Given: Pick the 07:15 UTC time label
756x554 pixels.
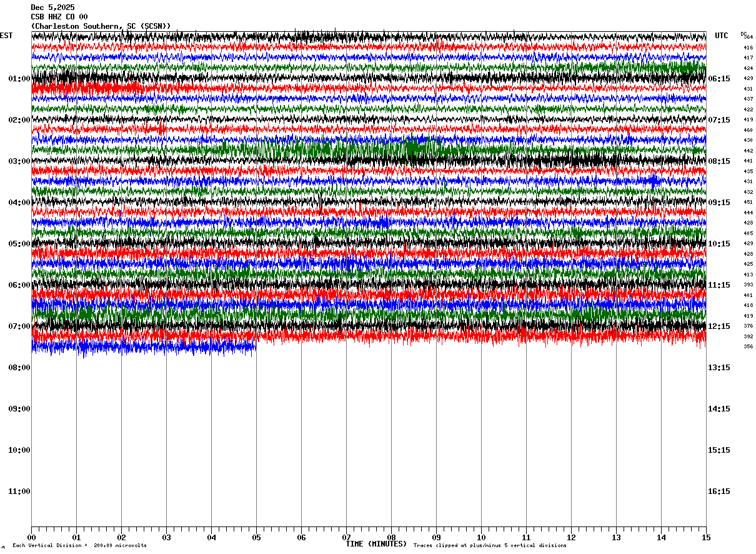Looking at the screenshot, I should tap(719, 120).
